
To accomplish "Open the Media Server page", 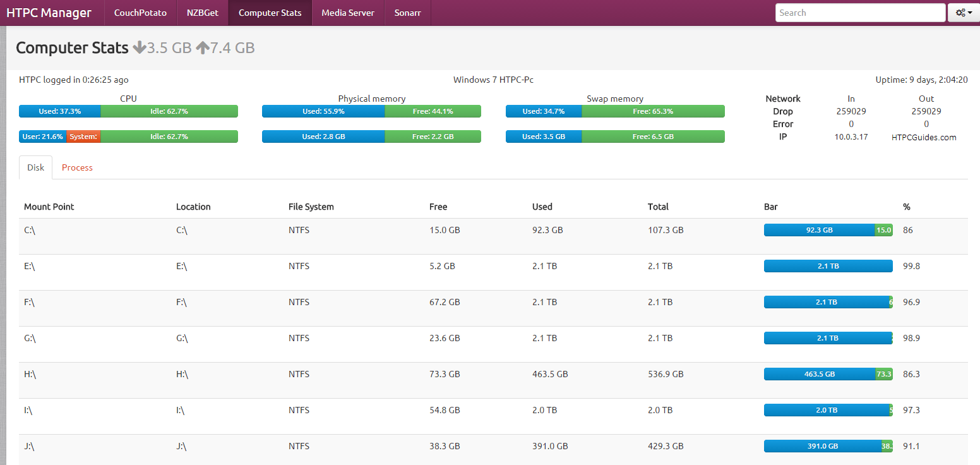I will (x=348, y=13).
